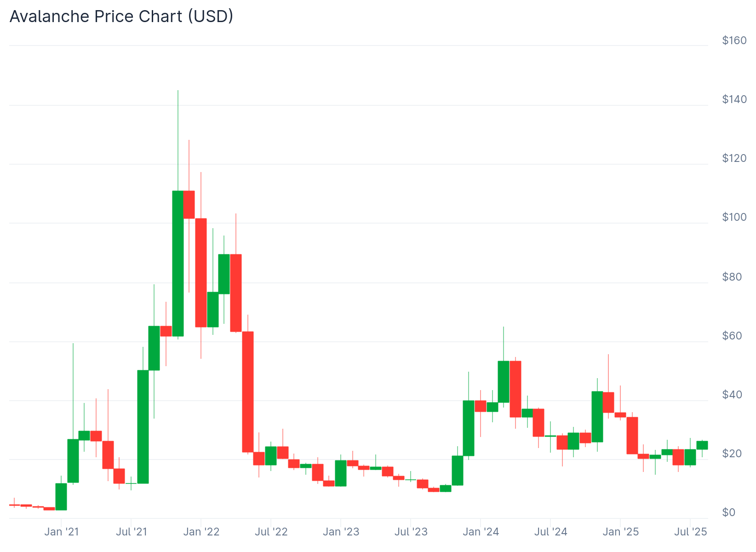
Task: Click the Jul '24 x-axis label
Action: tap(551, 532)
